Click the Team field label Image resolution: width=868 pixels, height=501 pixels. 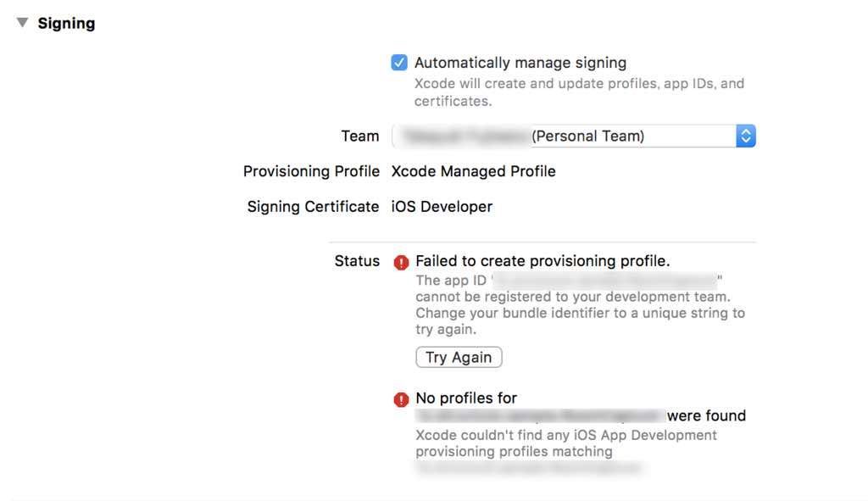tap(359, 136)
